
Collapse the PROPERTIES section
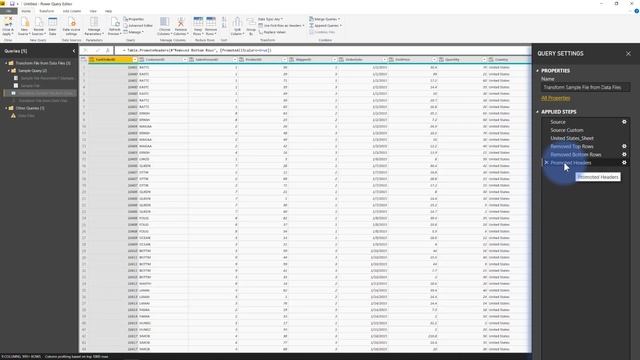pyautogui.click(x=538, y=71)
